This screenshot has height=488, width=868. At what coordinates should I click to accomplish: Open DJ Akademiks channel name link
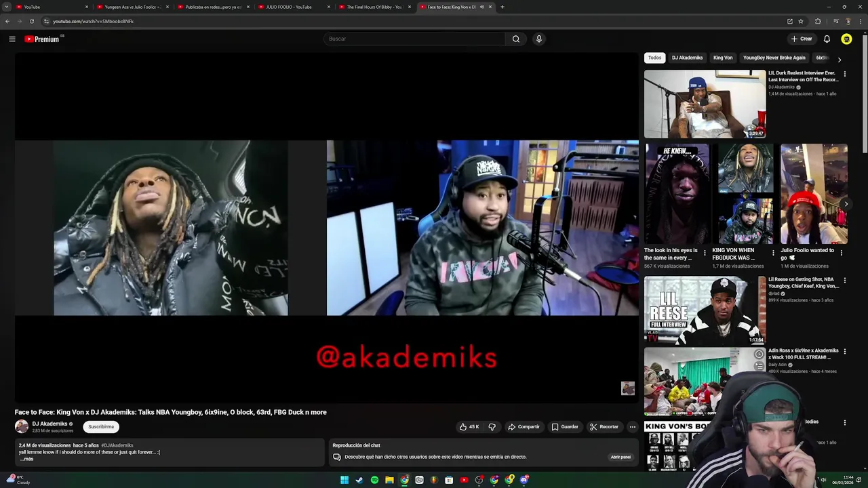click(50, 424)
